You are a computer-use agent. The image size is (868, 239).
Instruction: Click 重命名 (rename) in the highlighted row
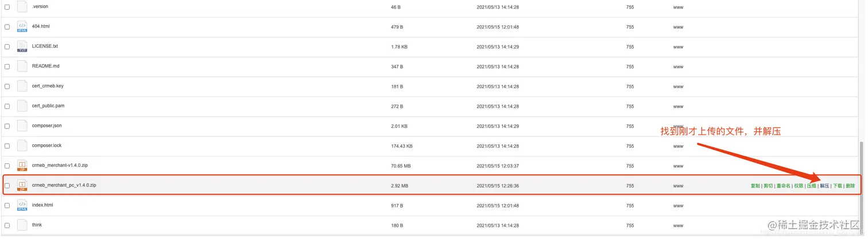783,186
